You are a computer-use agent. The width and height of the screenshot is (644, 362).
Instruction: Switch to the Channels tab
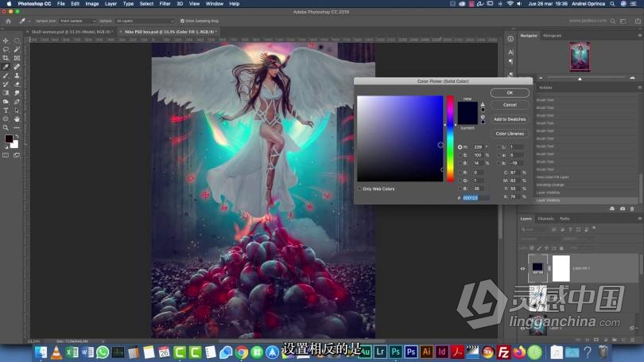coord(545,219)
